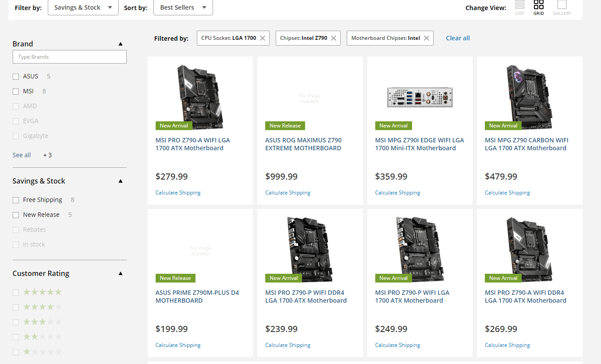Select the two-star rating filter
601x364 pixels.
coord(16,337)
